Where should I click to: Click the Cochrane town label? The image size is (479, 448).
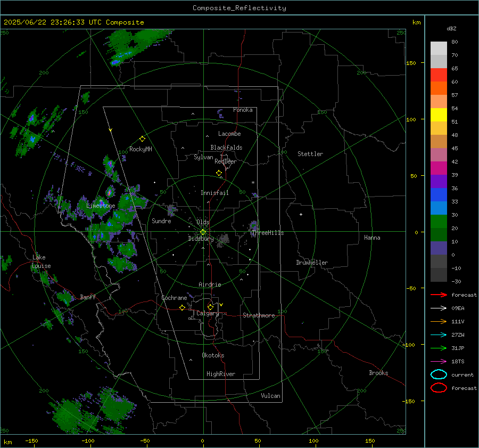tap(174, 298)
